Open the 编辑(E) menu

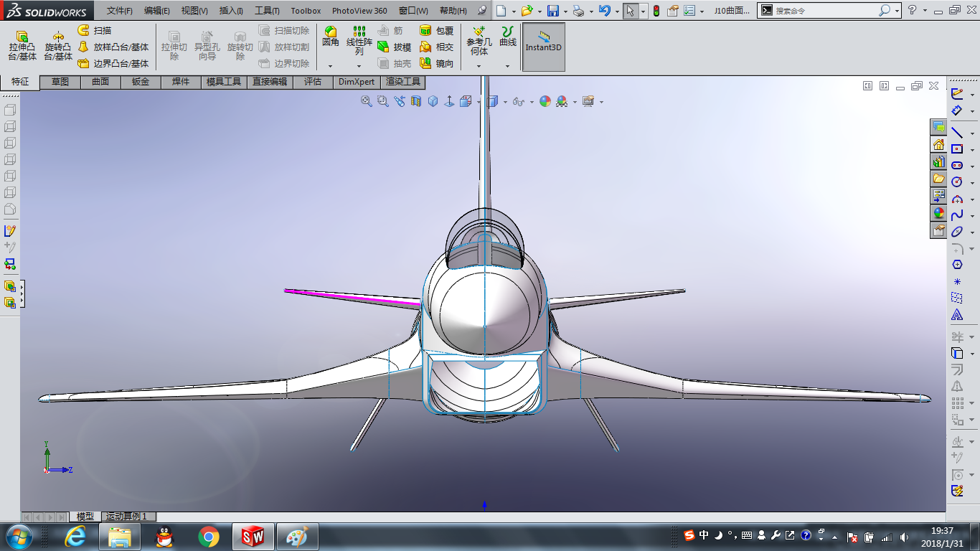point(157,11)
